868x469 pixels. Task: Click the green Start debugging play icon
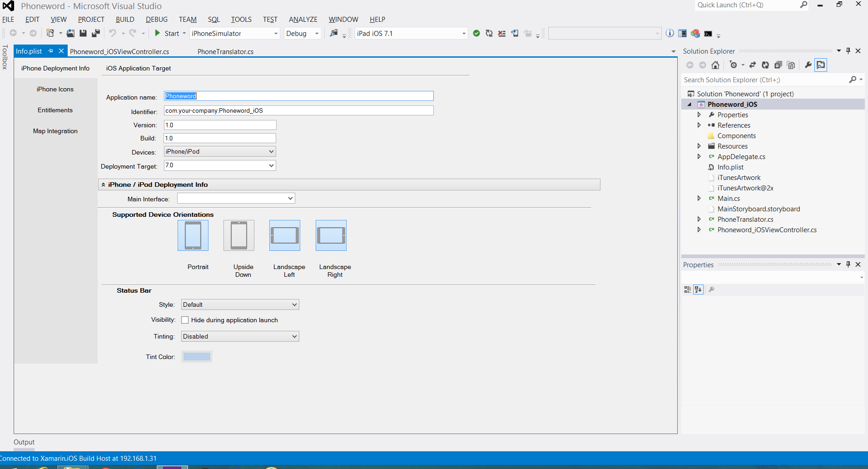coord(157,33)
